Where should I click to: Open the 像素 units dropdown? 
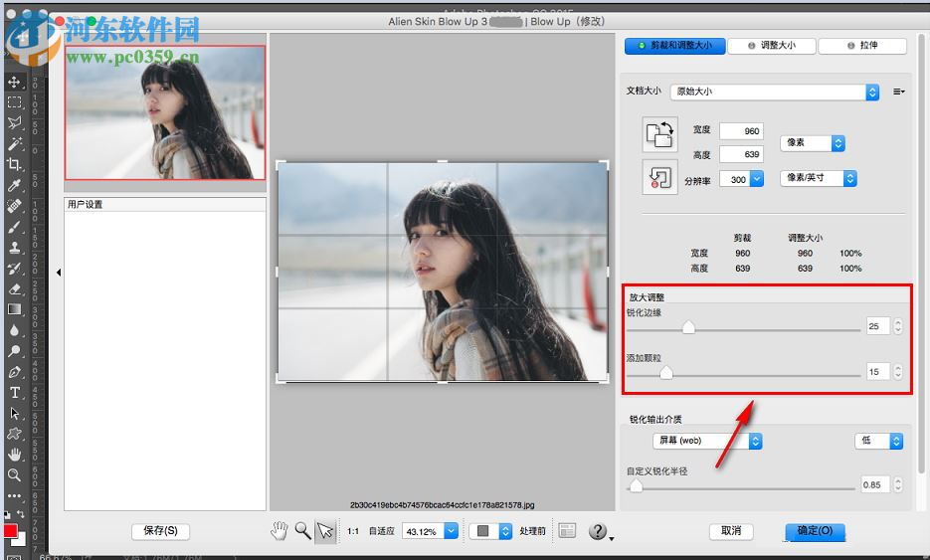point(812,143)
